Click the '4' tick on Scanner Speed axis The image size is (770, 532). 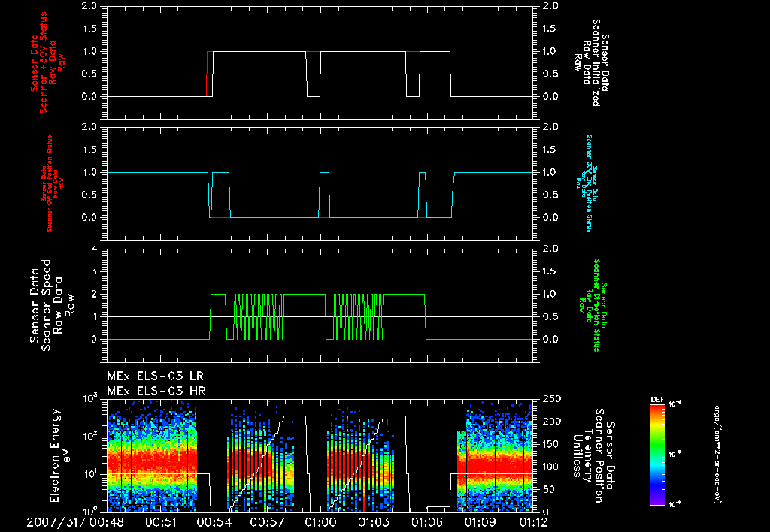coord(95,249)
